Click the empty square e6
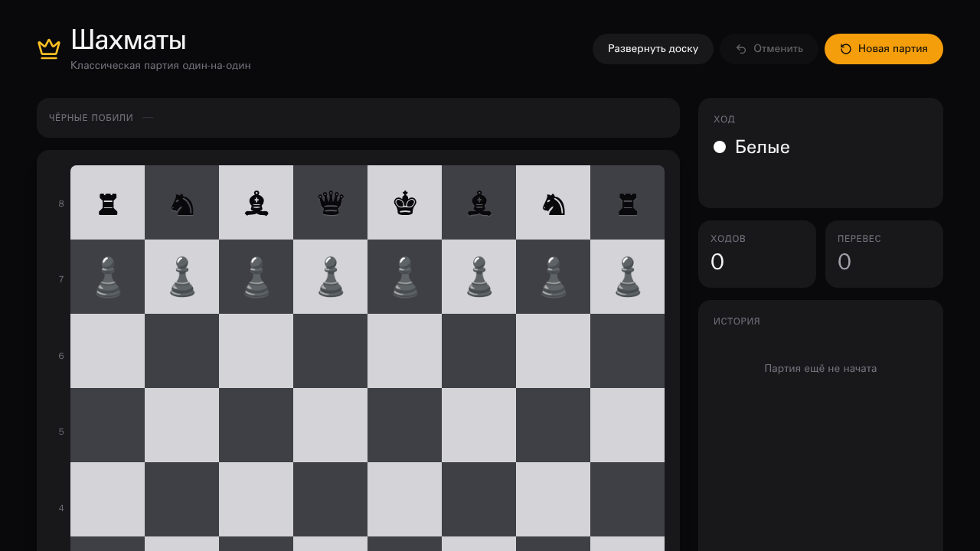The image size is (980, 551). point(405,351)
